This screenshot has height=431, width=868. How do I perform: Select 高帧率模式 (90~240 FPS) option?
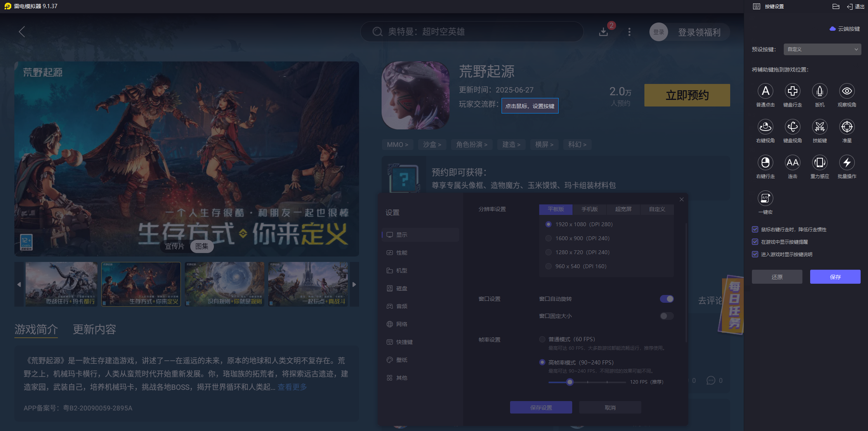[542, 362]
